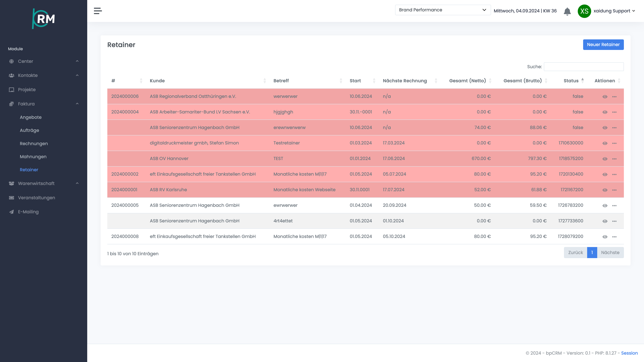
Task: Toggle the hamburger sidebar menu icon
Action: [x=98, y=11]
